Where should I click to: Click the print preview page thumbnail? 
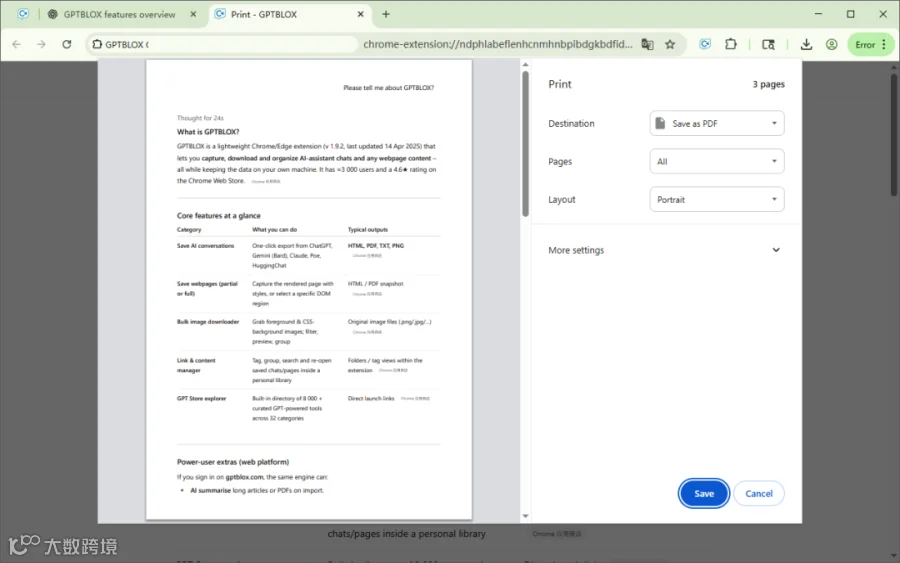point(309,290)
